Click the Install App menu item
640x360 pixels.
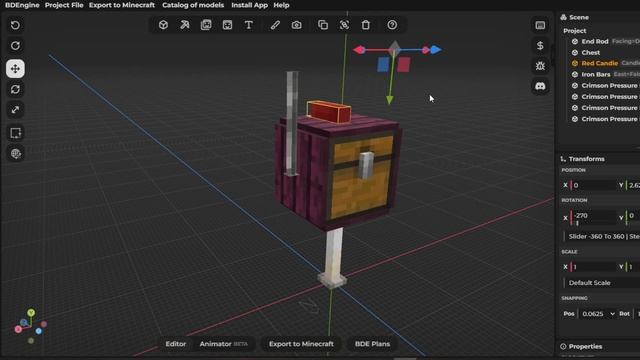249,5
